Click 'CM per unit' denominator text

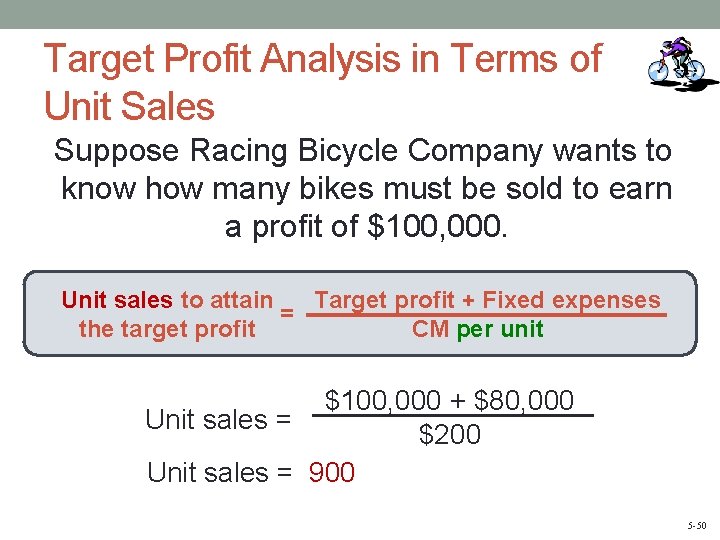pyautogui.click(x=478, y=329)
